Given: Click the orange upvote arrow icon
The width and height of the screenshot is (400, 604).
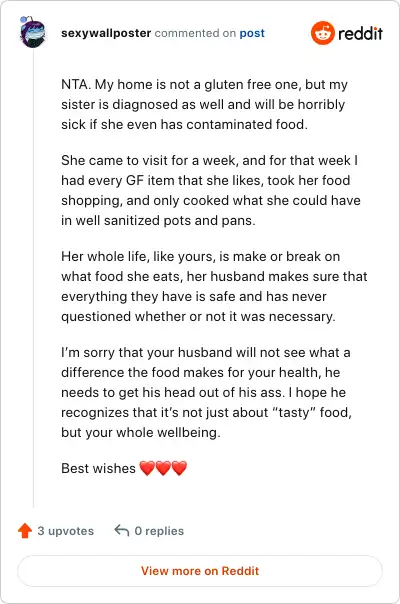Looking at the screenshot, I should tap(25, 530).
